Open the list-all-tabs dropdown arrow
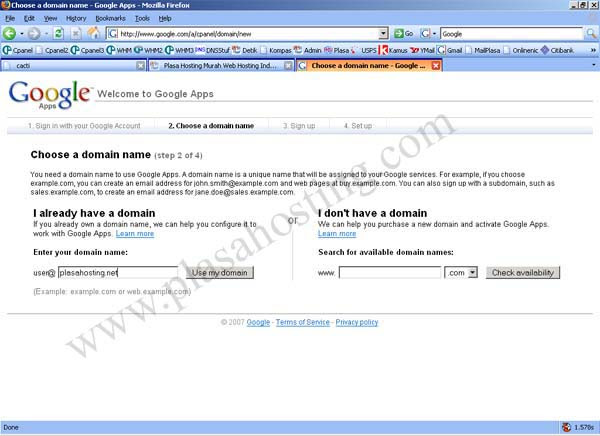 593,65
